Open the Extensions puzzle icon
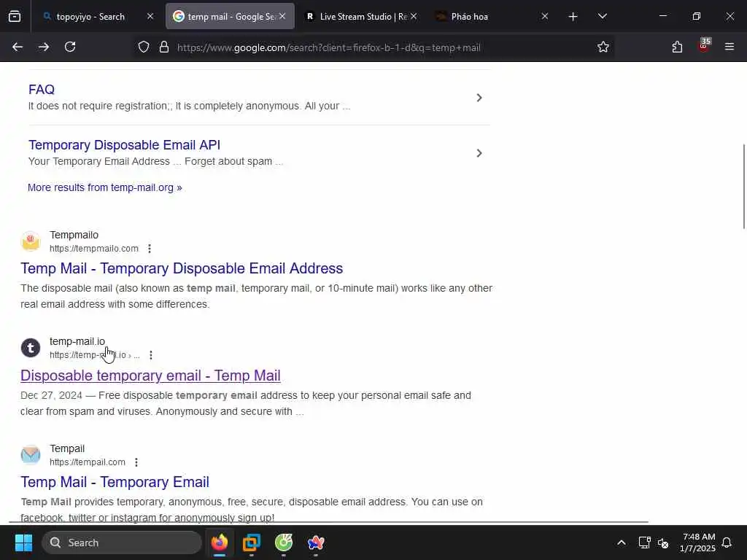 coord(677,47)
